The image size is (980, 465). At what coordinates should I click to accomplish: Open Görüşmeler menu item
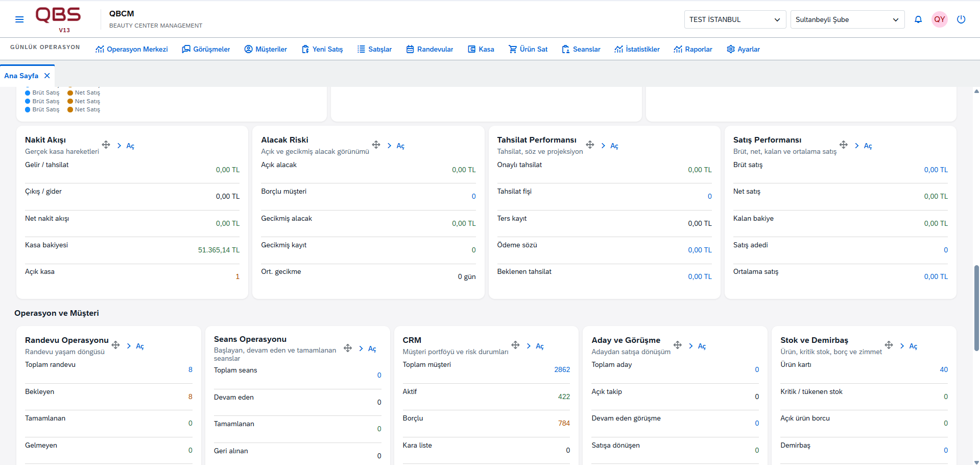pos(206,49)
